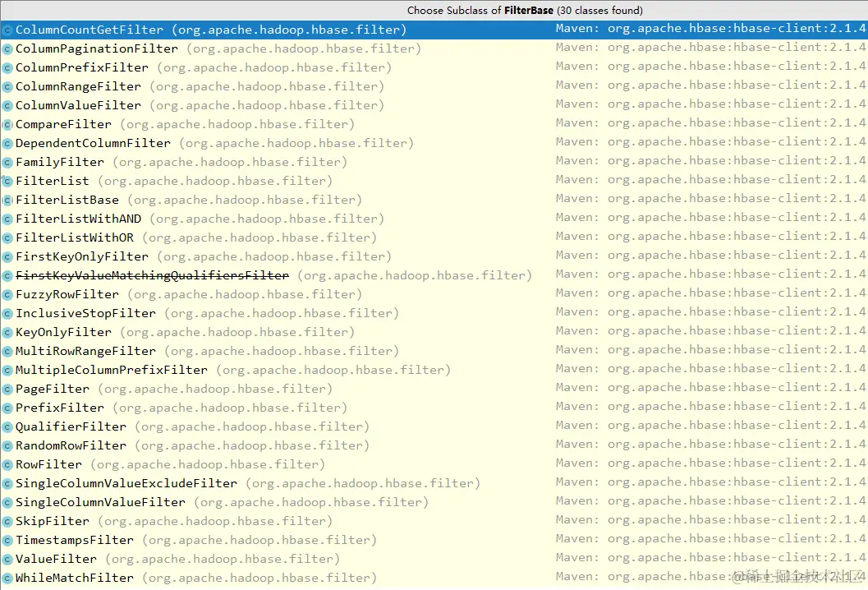
Task: Open FamilyFilter from the list
Action: (x=60, y=163)
